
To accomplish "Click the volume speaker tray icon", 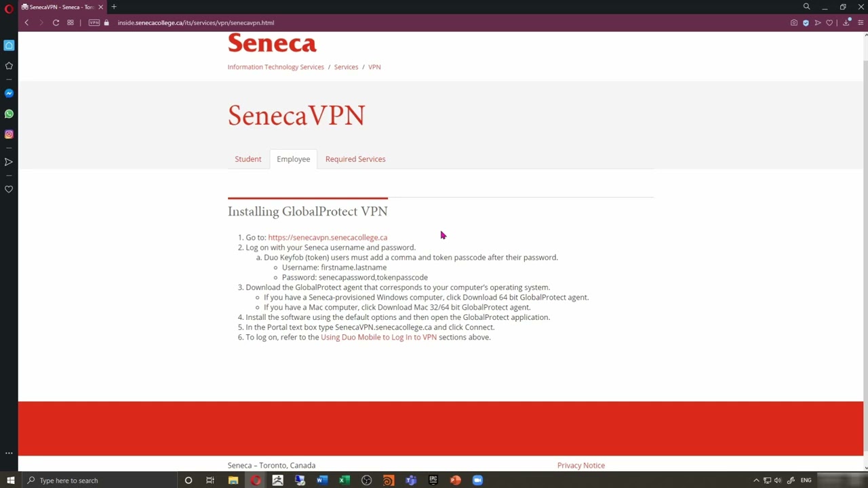I will [778, 481].
